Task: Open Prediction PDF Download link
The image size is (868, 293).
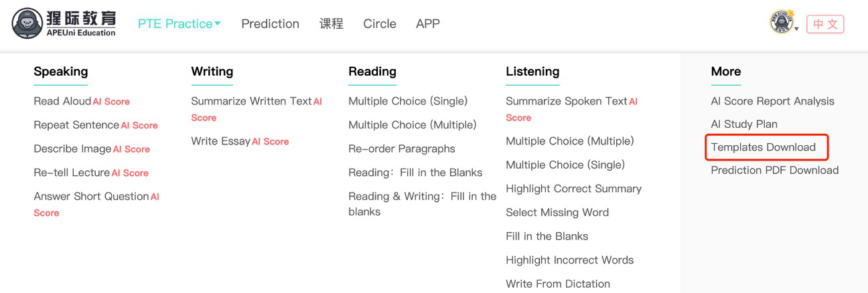Action: (x=775, y=170)
